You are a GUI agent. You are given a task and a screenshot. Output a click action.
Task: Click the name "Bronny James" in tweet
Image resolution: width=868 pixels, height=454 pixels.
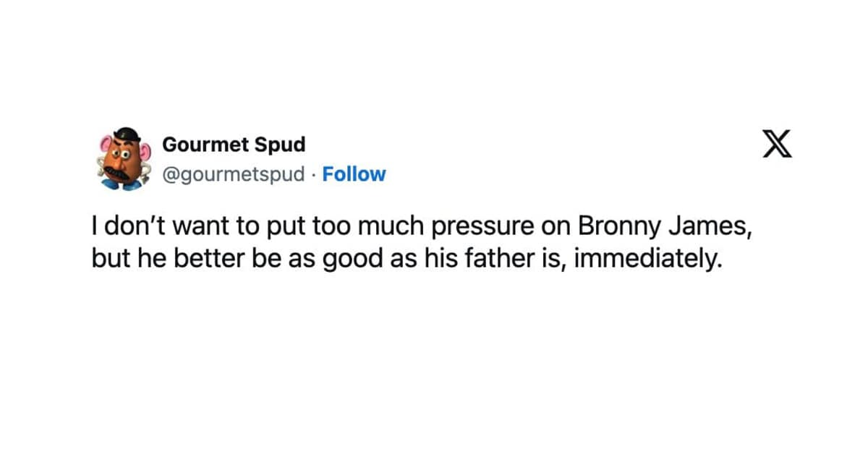click(656, 227)
